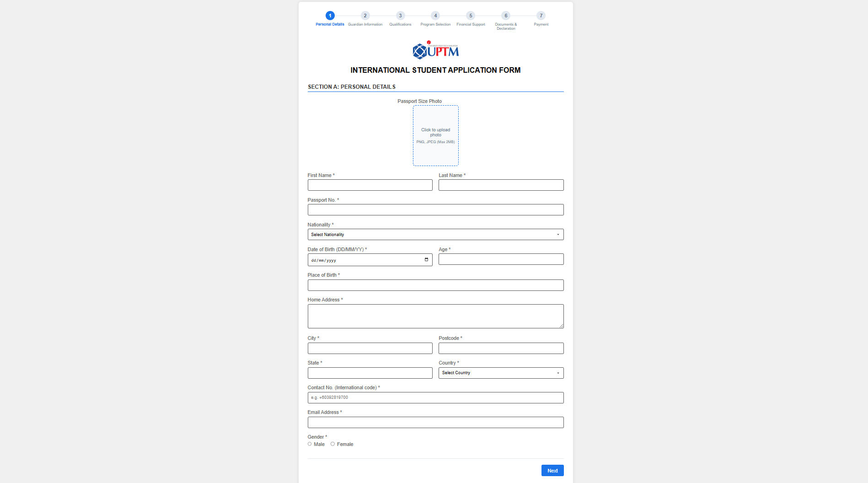The width and height of the screenshot is (868, 483).
Task: Expand the Nationality dropdown arrow
Action: [x=558, y=234]
